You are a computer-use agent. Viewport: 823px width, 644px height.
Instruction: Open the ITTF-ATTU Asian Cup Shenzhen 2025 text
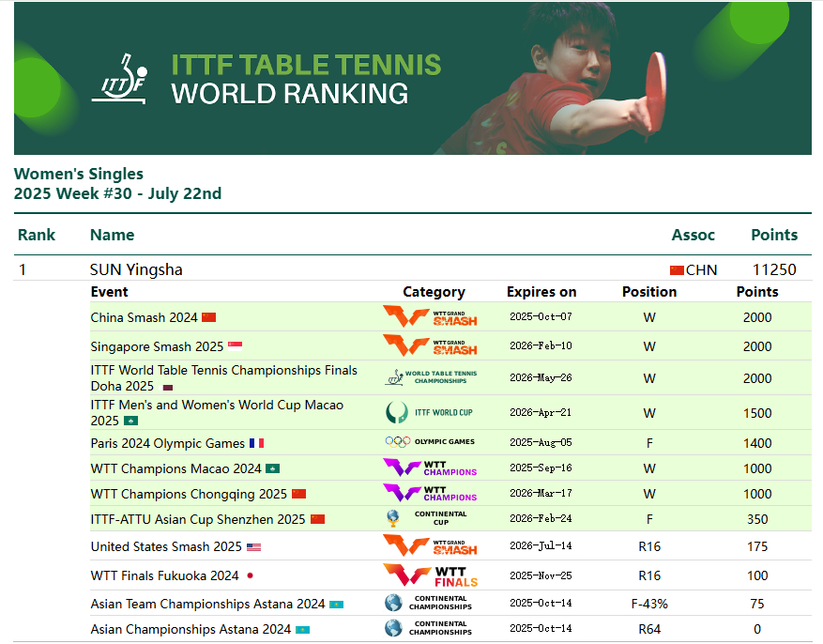(198, 519)
